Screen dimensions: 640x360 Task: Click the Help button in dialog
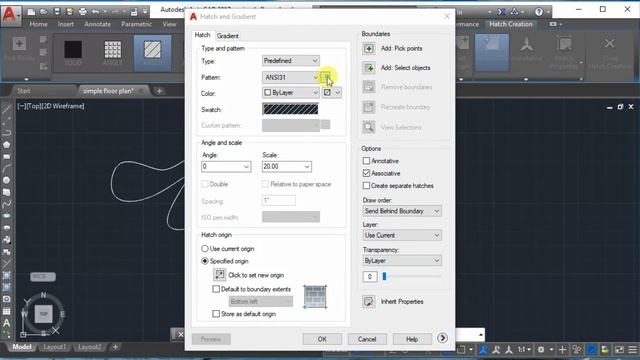[x=412, y=339]
